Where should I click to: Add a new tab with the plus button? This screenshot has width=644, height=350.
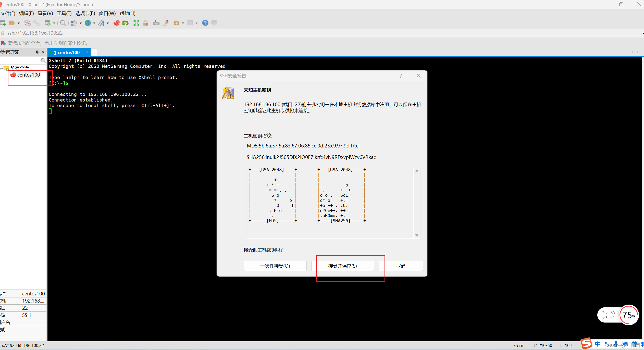pyautogui.click(x=94, y=52)
